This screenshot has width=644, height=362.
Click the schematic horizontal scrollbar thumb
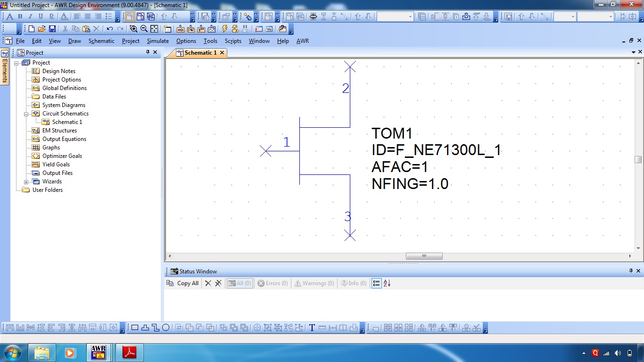424,256
